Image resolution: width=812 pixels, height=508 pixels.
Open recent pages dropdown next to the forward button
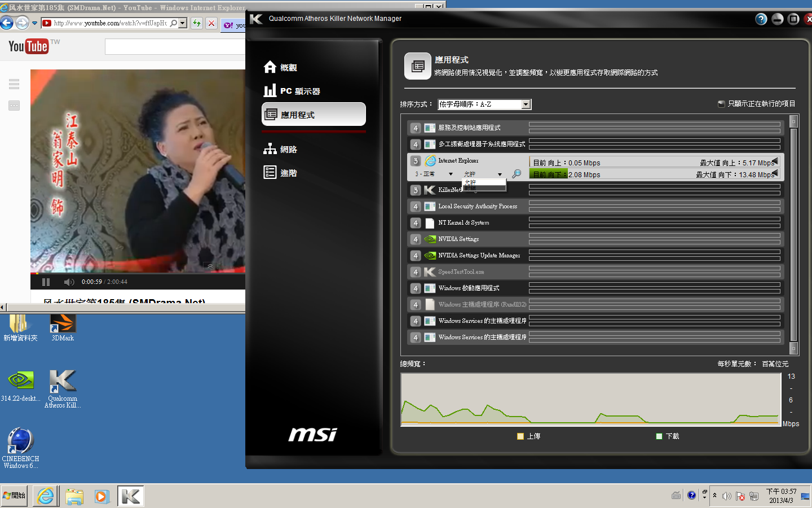(34, 23)
